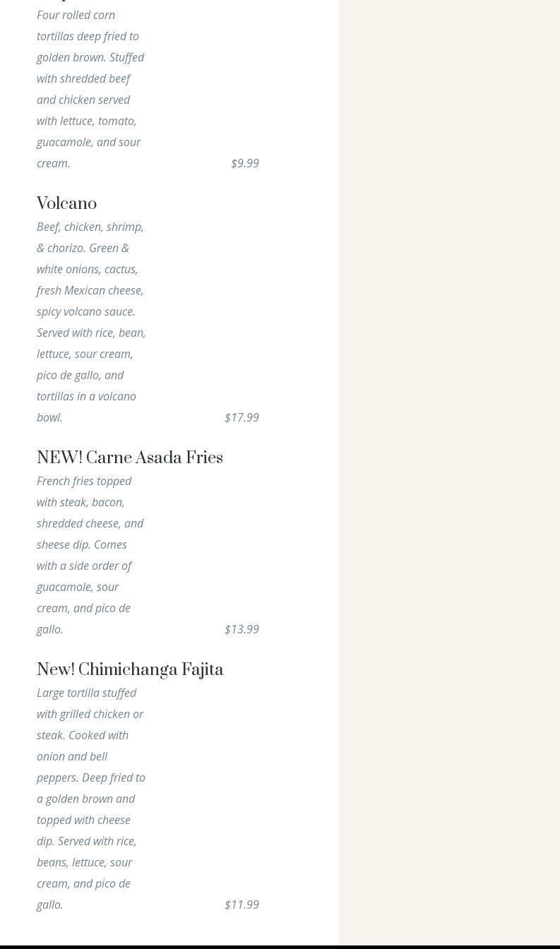Click the $9.99 price
Viewport: 560px width, 949px height.
[x=244, y=163]
